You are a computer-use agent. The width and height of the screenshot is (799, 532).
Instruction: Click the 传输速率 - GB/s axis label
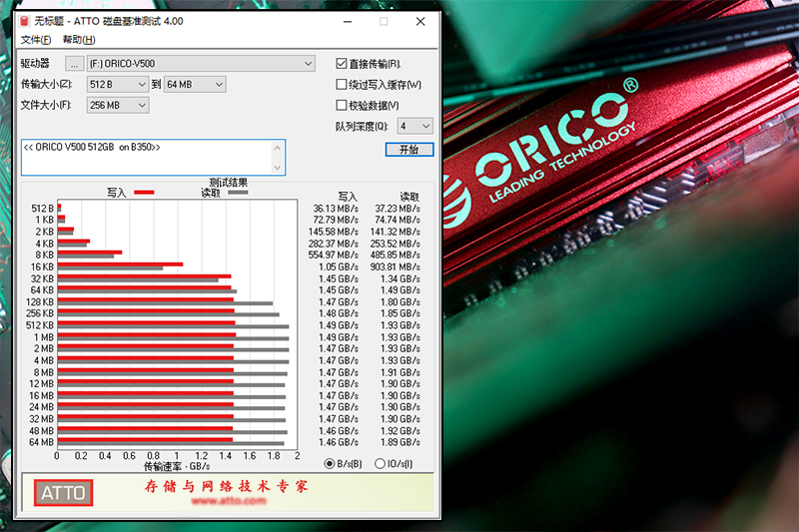(177, 466)
